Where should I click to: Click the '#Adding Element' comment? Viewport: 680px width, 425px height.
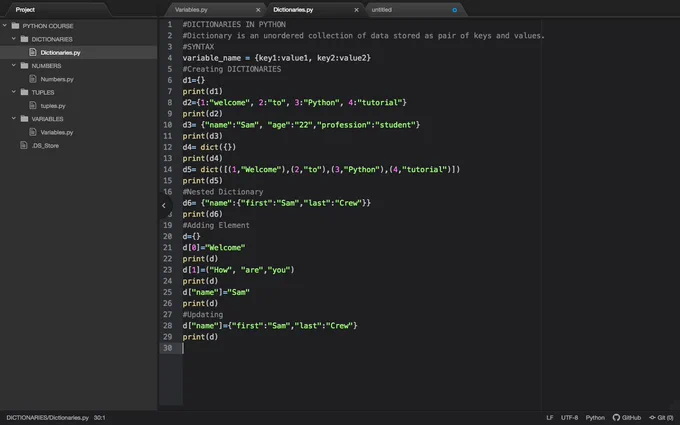[216, 225]
